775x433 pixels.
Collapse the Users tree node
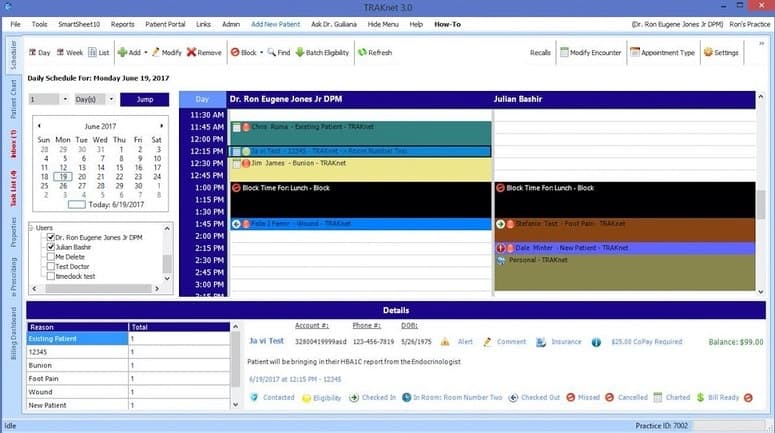[32, 228]
